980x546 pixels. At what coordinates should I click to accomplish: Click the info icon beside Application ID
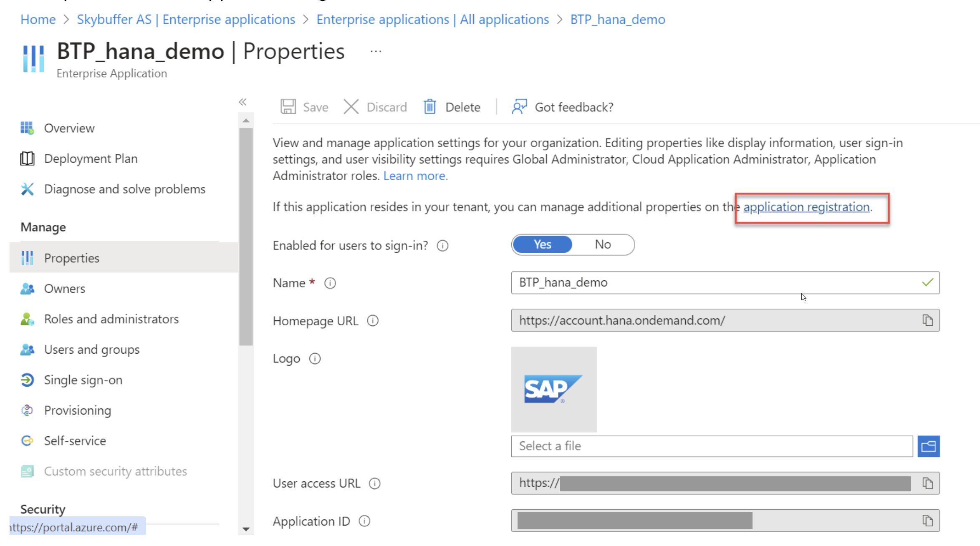pyautogui.click(x=364, y=521)
